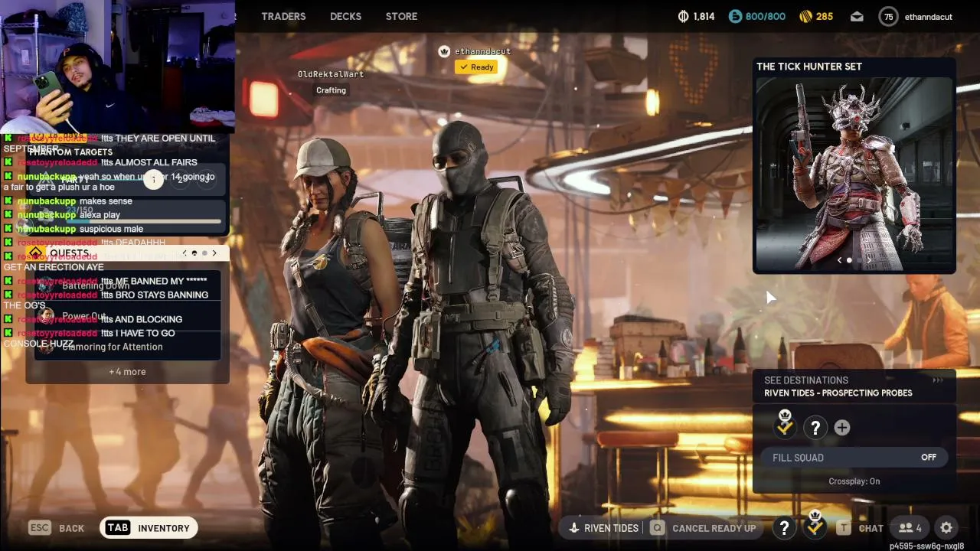
Task: Open the Power Out quest
Action: coord(127,315)
